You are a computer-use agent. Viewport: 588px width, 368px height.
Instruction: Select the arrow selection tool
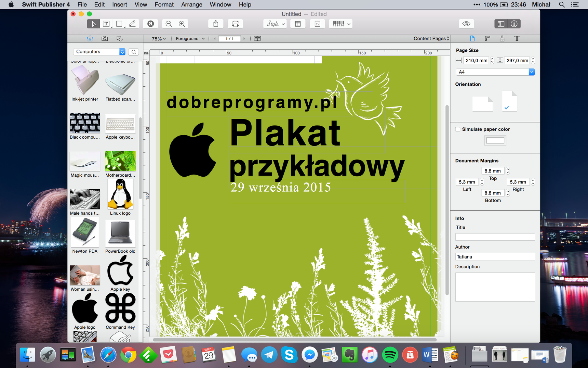(x=93, y=24)
